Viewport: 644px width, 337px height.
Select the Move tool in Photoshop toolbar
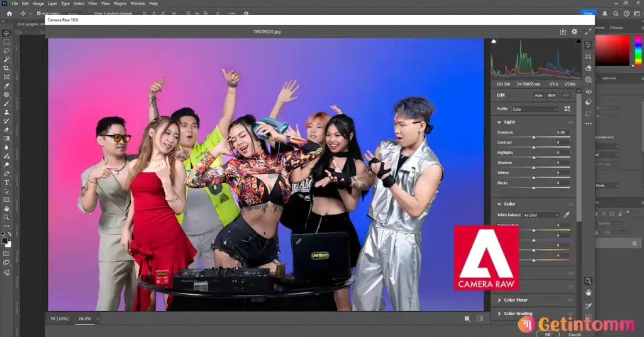[6, 33]
